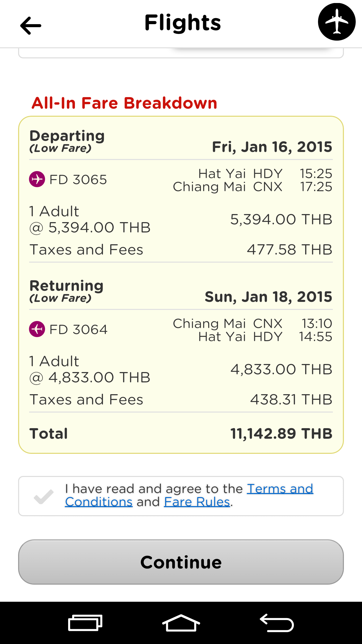
Task: Tap the purple plane icon beside FD 3064
Action: point(37,329)
